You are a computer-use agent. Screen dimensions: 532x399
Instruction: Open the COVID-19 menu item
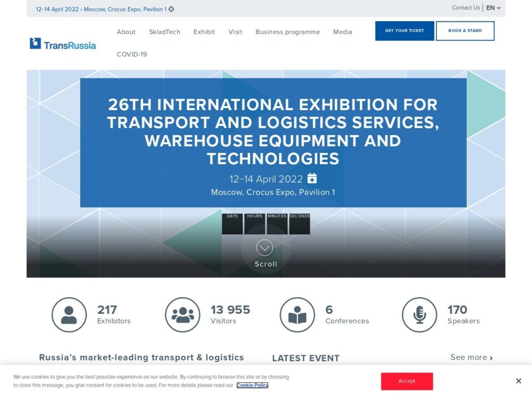(x=131, y=54)
